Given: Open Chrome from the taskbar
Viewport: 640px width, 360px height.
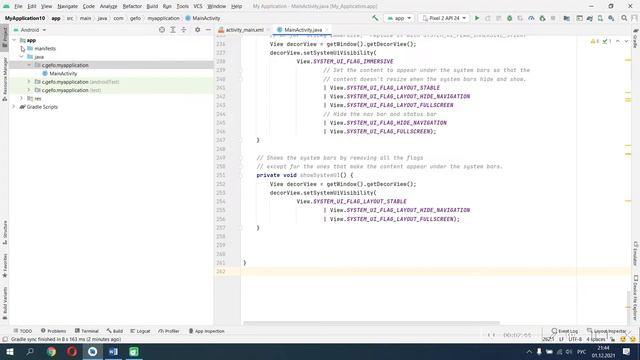Looking at the screenshot, I should pyautogui.click(x=51, y=351).
